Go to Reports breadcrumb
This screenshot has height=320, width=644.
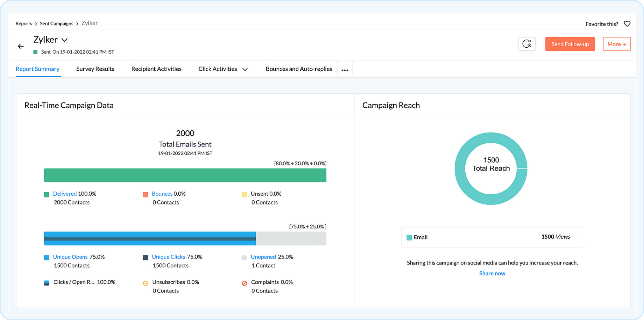click(24, 24)
